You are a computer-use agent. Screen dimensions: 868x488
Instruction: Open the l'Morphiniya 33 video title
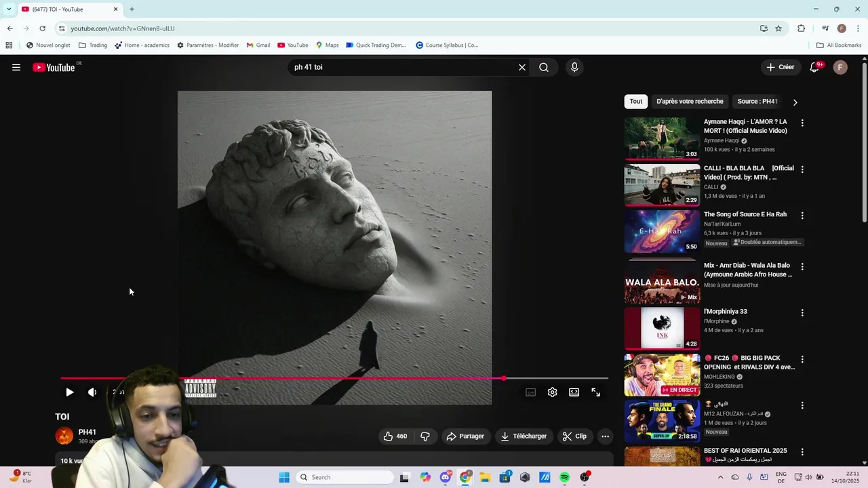(x=725, y=312)
